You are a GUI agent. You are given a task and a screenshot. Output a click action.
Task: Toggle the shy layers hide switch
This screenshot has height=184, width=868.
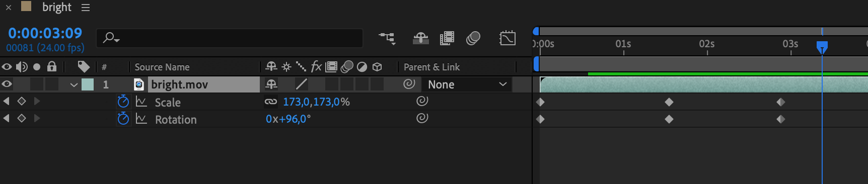[x=420, y=38]
